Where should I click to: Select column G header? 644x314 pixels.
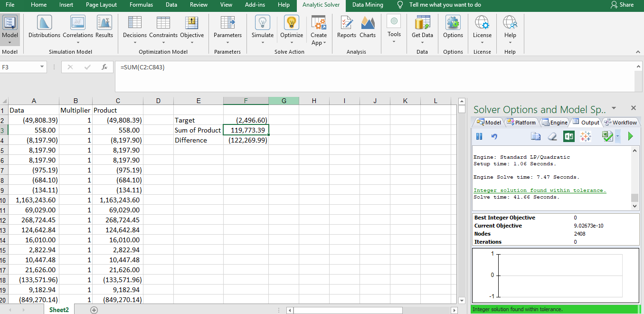click(284, 100)
